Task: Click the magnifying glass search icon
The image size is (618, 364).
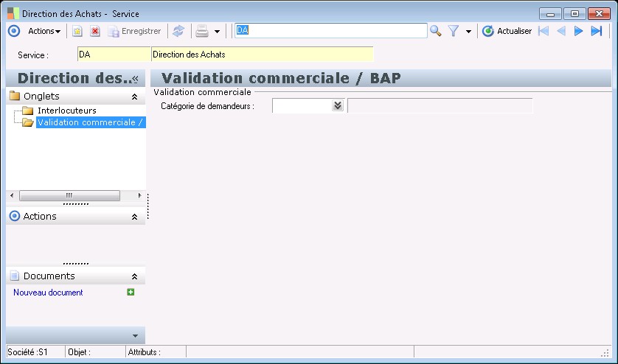Action: click(436, 31)
